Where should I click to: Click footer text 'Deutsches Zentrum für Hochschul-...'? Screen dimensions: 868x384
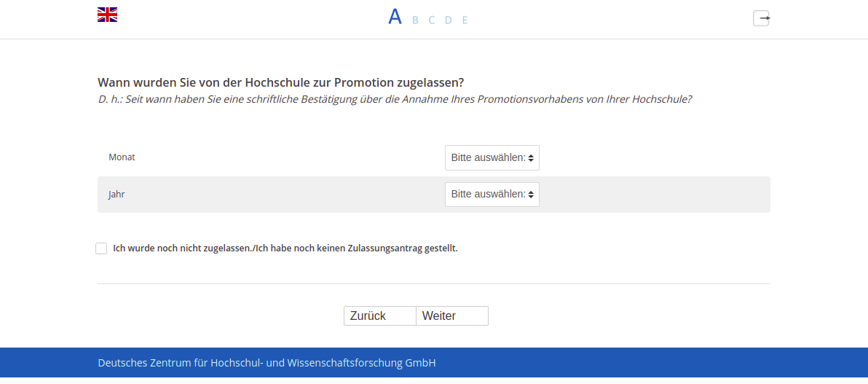pyautogui.click(x=267, y=363)
